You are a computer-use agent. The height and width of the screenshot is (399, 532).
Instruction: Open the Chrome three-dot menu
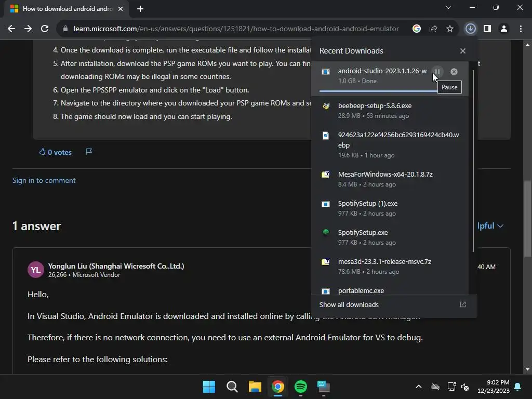(x=521, y=29)
